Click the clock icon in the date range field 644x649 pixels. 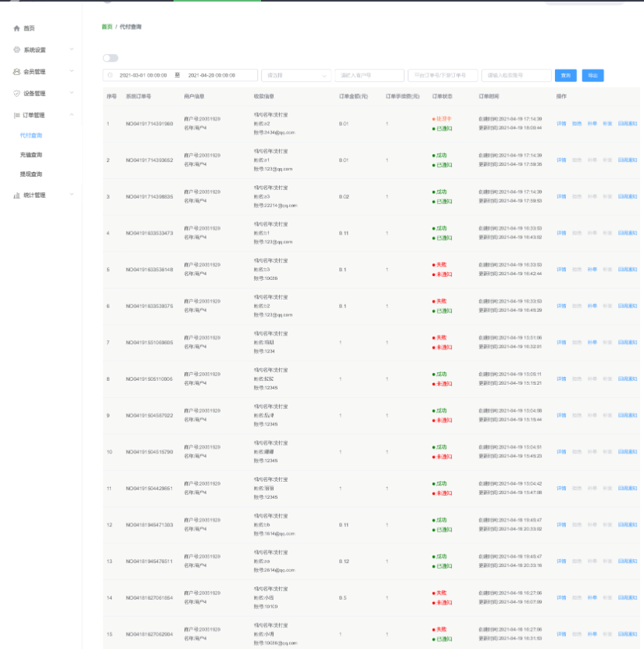pyautogui.click(x=110, y=76)
